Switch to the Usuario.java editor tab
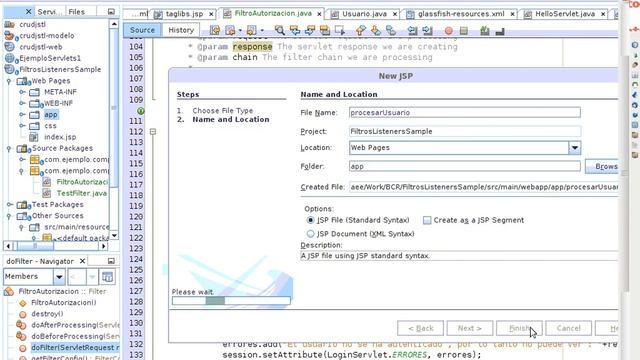Screen dimensions: 640x360 point(364,14)
